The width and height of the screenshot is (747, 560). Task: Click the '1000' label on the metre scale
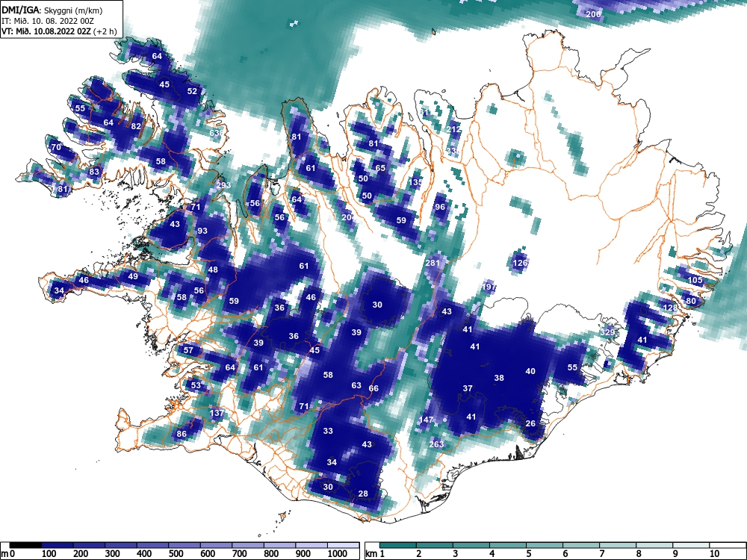pyautogui.click(x=338, y=554)
